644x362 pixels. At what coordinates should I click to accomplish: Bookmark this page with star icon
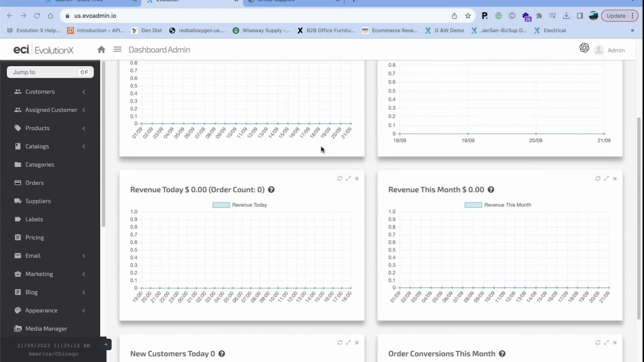(x=468, y=16)
